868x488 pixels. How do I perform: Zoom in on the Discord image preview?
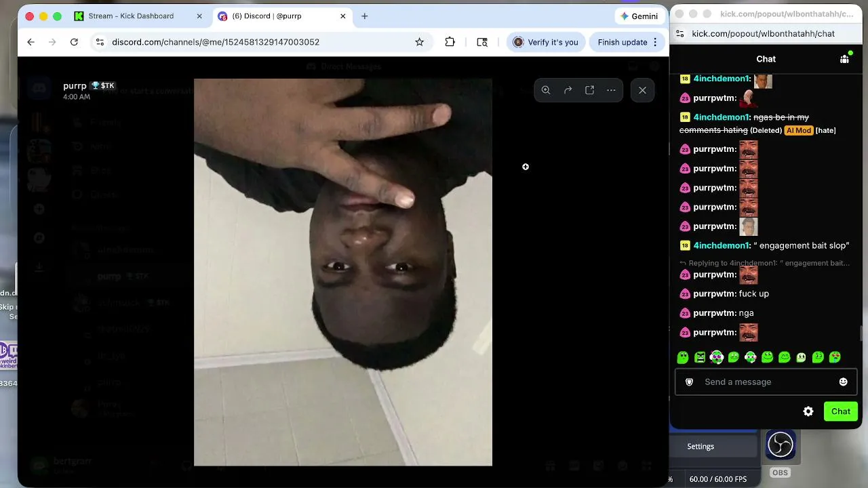[x=546, y=90]
